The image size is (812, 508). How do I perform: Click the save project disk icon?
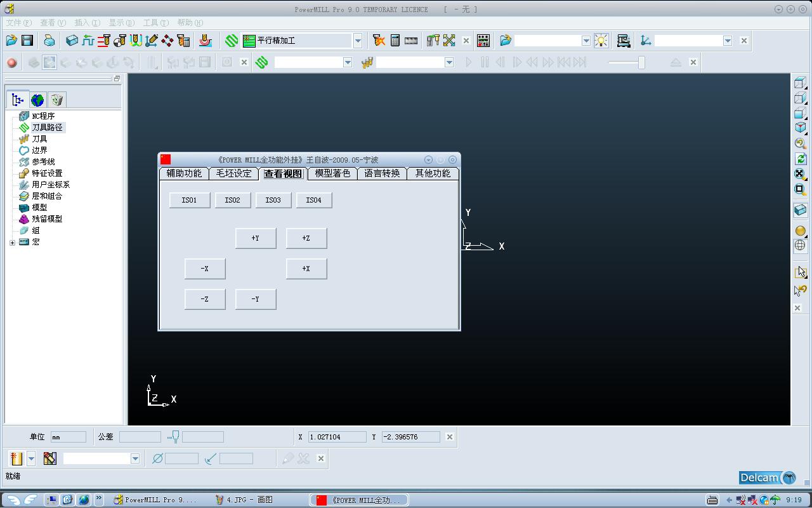[x=27, y=41]
